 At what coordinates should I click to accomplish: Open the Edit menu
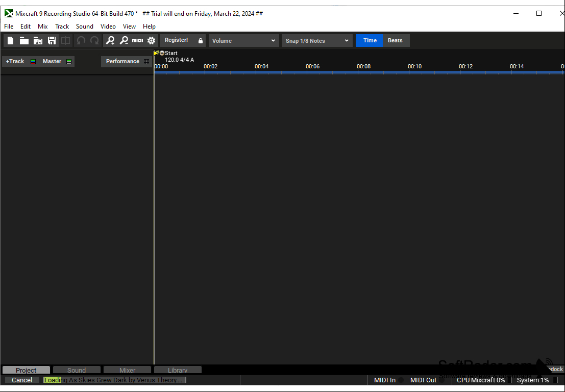click(26, 27)
